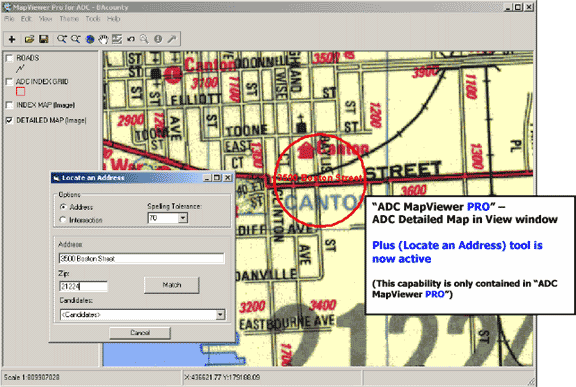Open the Tools menu
Screen dimensions: 576x387
[93, 19]
